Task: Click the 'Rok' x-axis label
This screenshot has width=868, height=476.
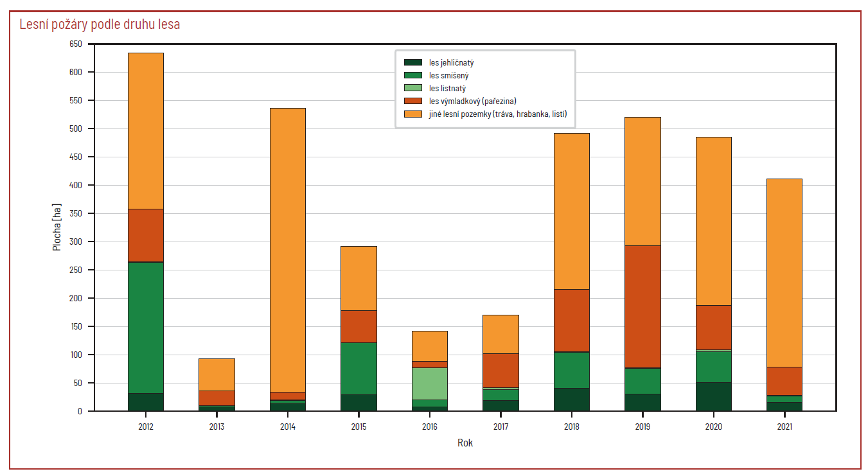Action: point(465,443)
